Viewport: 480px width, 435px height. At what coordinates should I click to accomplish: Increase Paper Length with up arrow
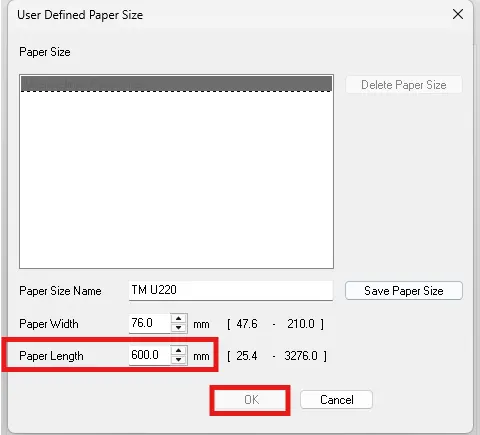[179, 350]
